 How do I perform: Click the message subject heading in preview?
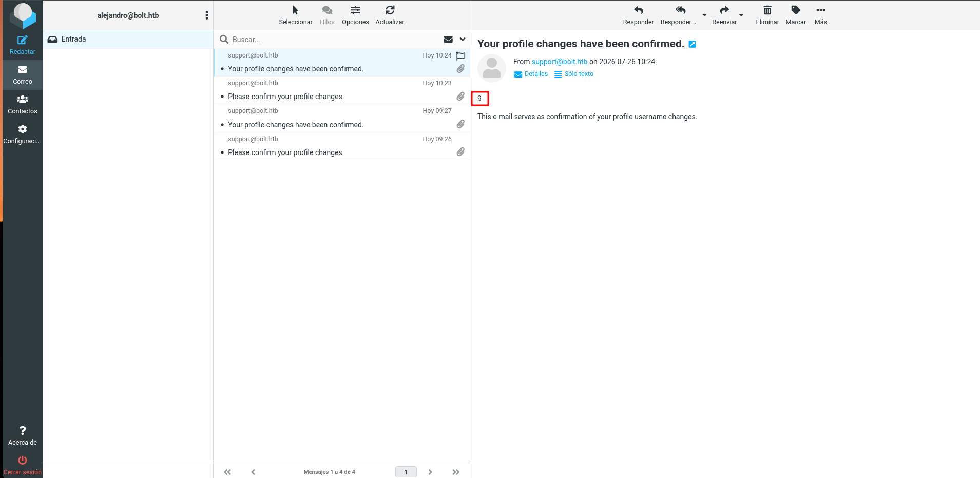click(581, 44)
